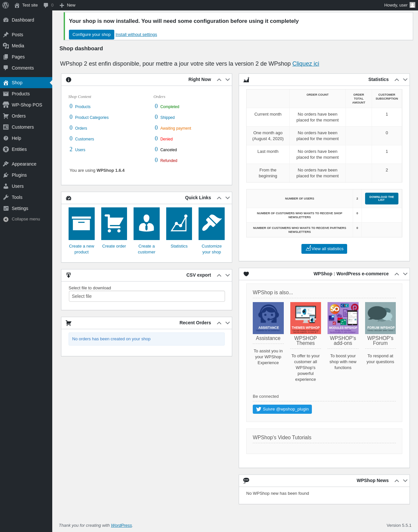Open the Assistance headset thumbnail

tap(268, 318)
